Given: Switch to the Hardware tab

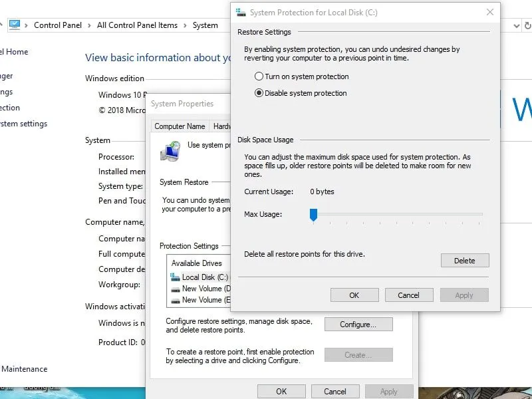Looking at the screenshot, I should 223,126.
